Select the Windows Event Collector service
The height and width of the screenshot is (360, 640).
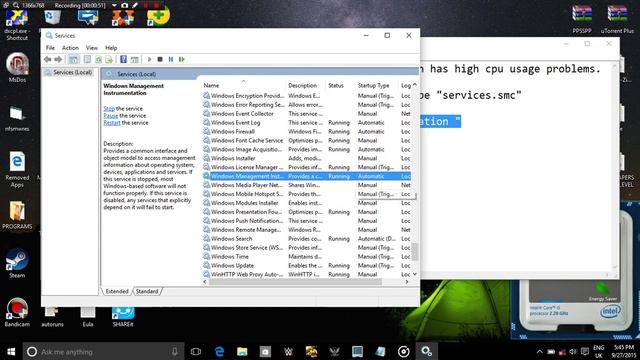click(307, 113)
